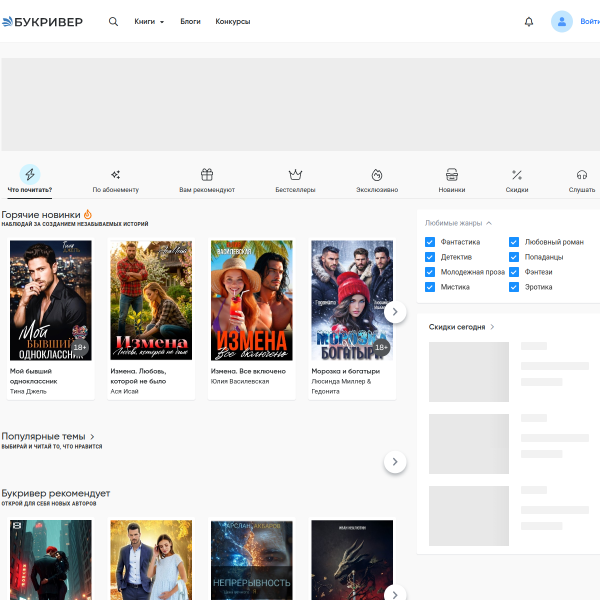The height and width of the screenshot is (600, 600).
Task: Select the gift 'Вам рекомендуют' icon
Action: [207, 174]
